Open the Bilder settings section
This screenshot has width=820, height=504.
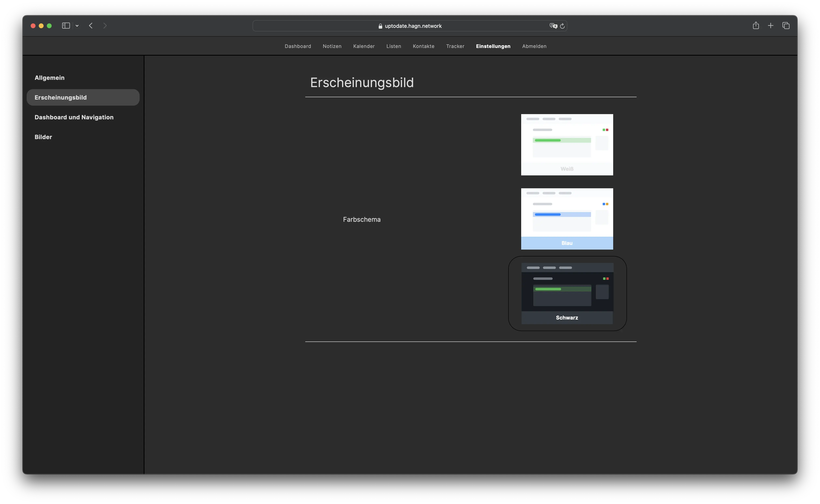(43, 137)
